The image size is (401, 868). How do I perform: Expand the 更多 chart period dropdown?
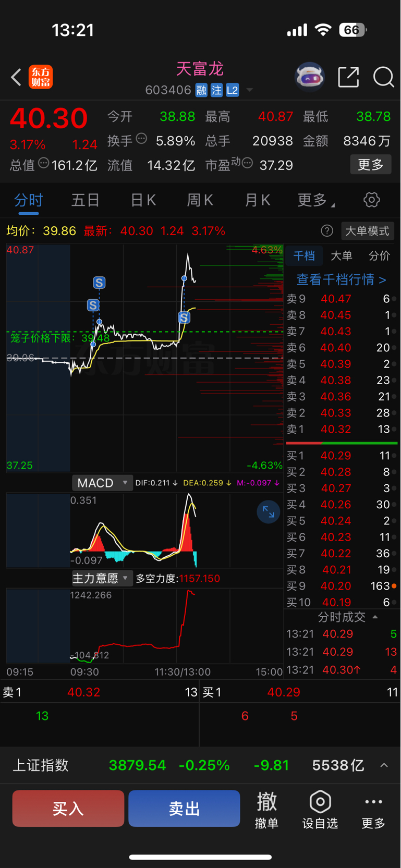[x=316, y=200]
